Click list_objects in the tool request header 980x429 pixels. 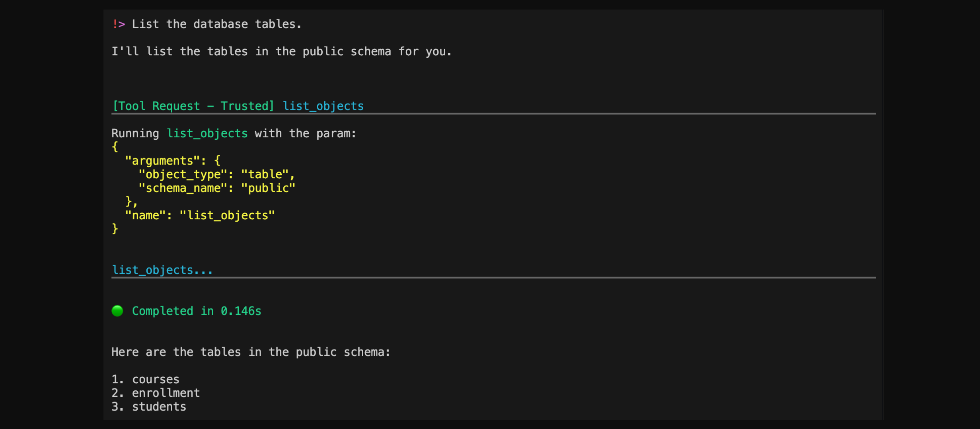[x=323, y=106]
